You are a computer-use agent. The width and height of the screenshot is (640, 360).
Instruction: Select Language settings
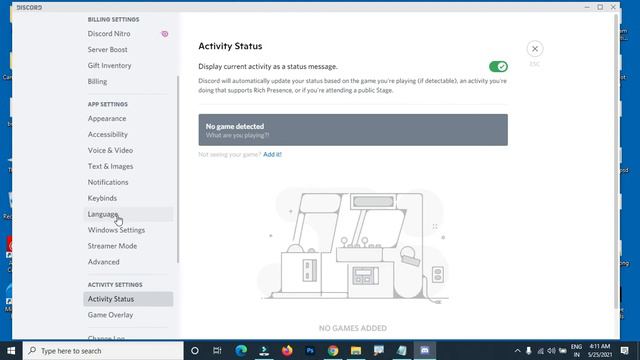click(128, 214)
